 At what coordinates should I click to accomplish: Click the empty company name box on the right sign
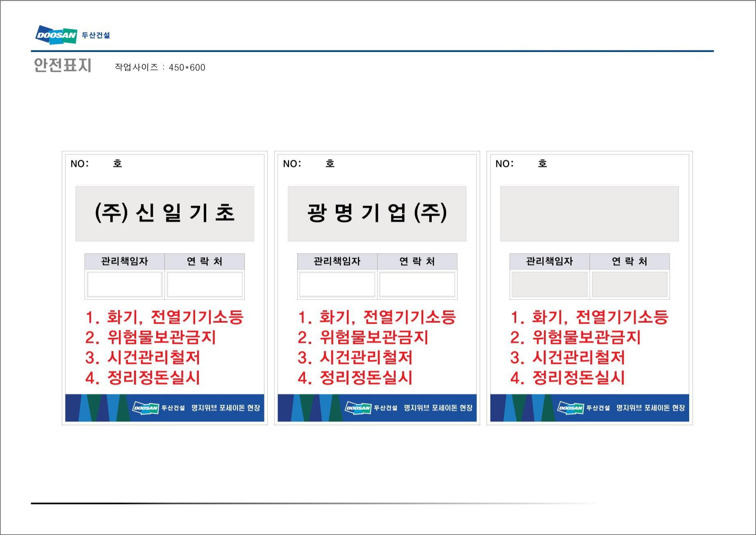(589, 213)
